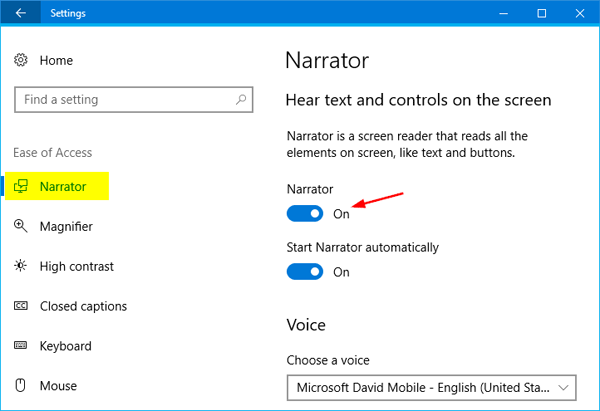Click the Home gear icon
The width and height of the screenshot is (600, 411).
click(21, 61)
